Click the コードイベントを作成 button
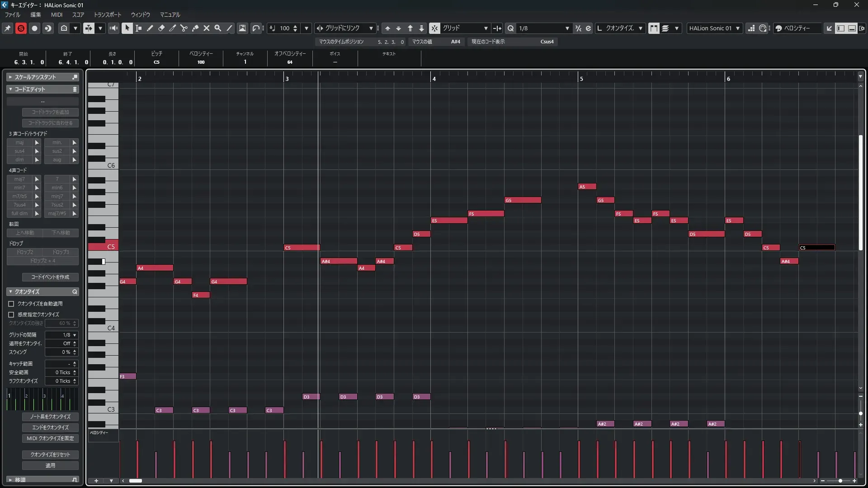The height and width of the screenshot is (488, 868). pos(50,277)
